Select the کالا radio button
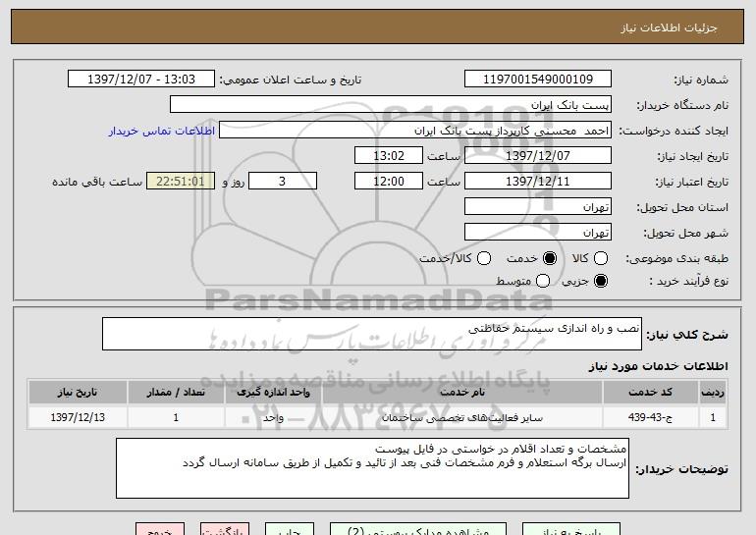This screenshot has width=756, height=535. tap(601, 258)
